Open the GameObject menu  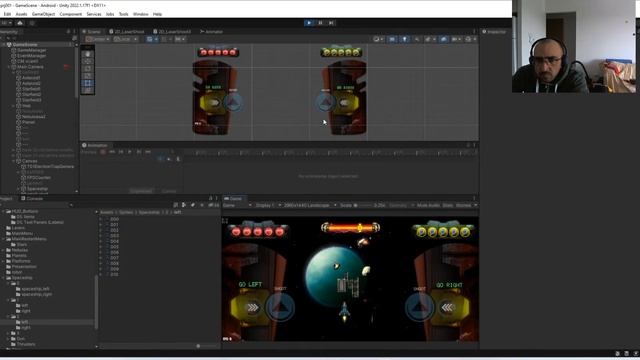pos(43,14)
